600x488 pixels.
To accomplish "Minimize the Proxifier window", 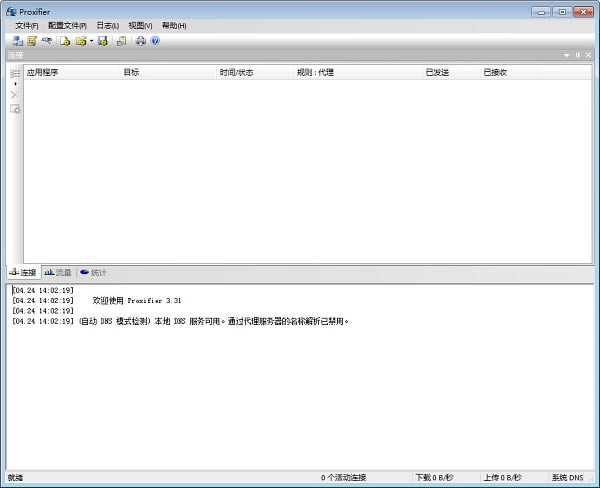I will [x=541, y=12].
